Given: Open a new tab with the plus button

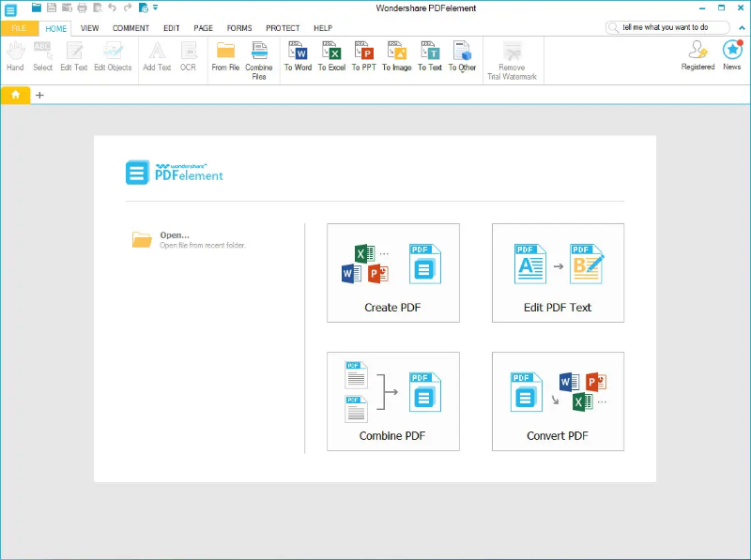Looking at the screenshot, I should pyautogui.click(x=39, y=95).
